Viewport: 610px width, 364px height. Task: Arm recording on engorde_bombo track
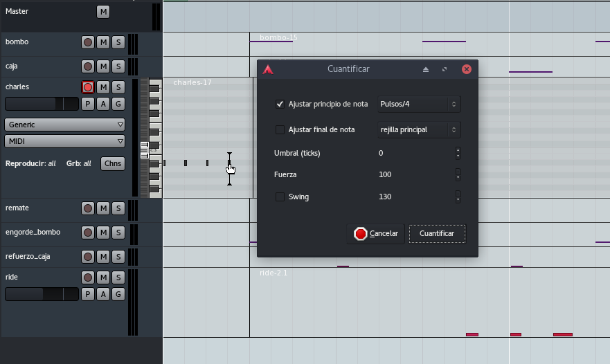(88, 233)
